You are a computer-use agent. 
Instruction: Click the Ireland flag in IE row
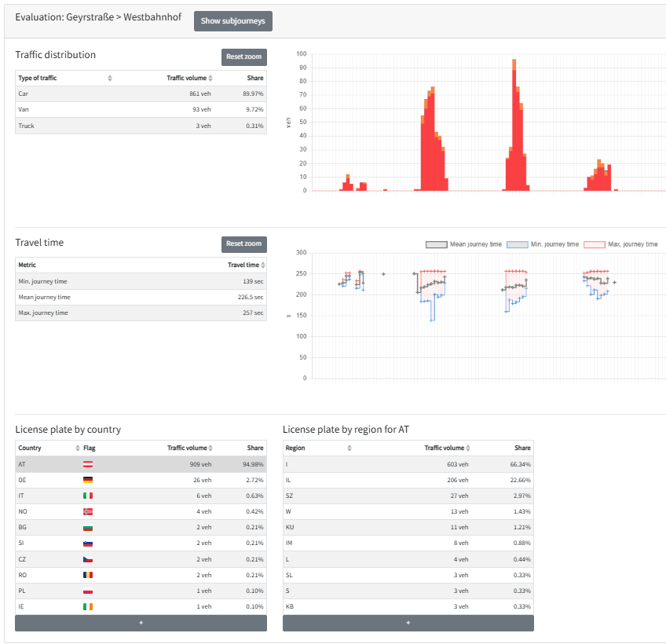(88, 606)
